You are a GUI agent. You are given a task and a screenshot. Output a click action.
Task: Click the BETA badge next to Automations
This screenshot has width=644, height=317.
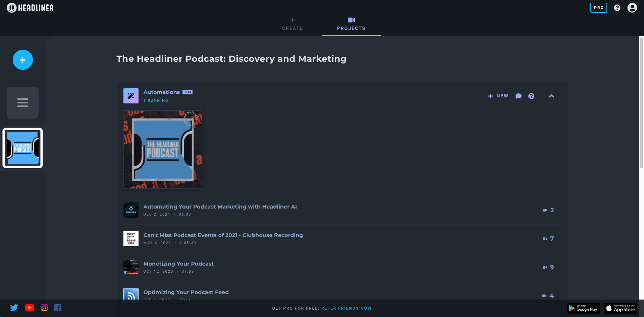coord(187,92)
